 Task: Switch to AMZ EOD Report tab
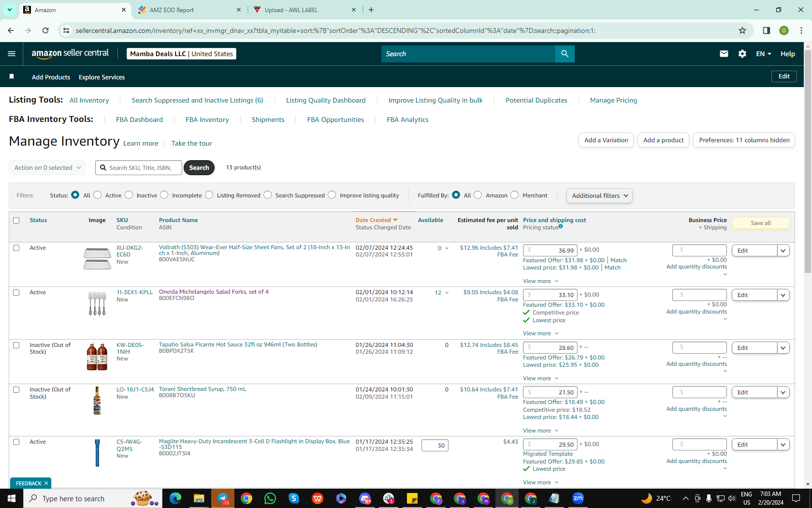(x=189, y=10)
